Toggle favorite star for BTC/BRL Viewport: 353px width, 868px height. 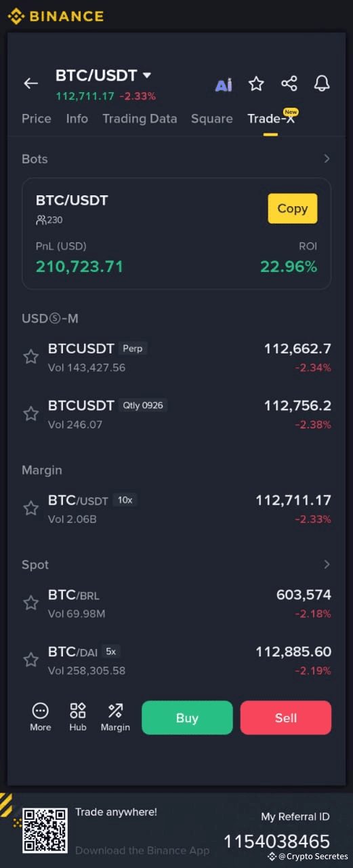coord(31,603)
